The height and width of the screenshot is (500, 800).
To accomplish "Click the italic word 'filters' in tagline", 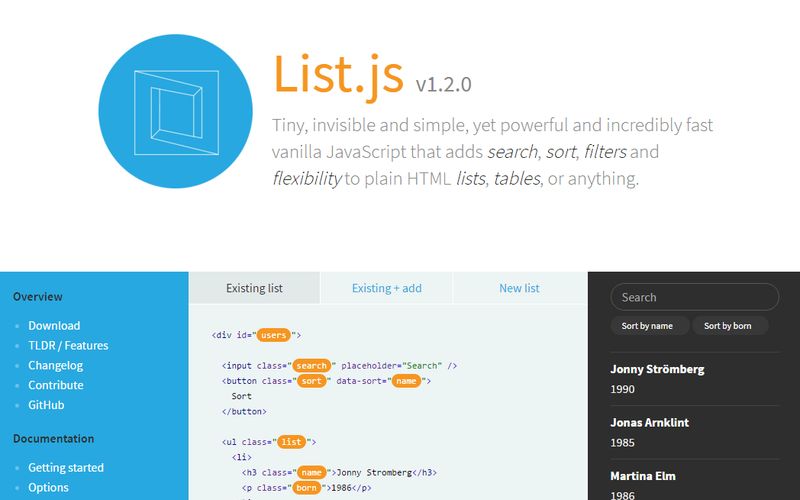I will (605, 152).
